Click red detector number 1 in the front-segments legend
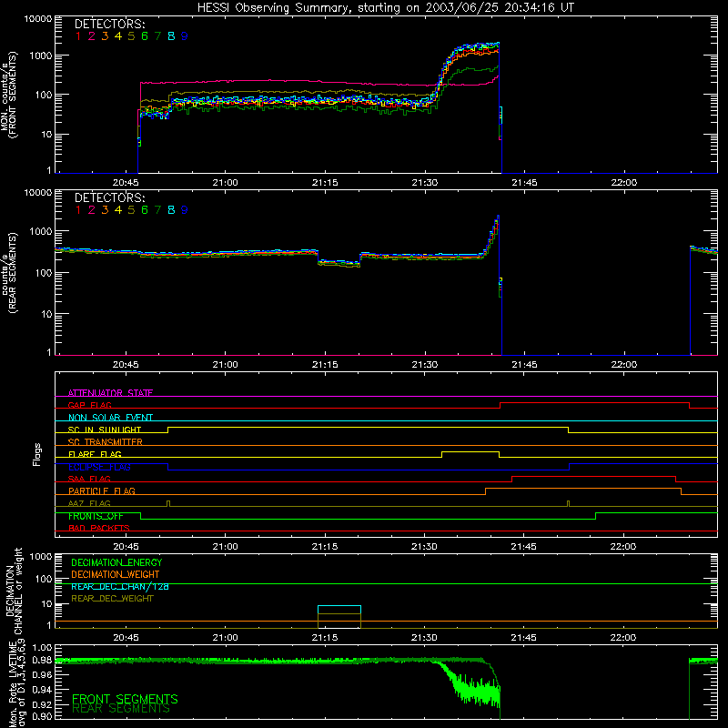This screenshot has height=728, width=728. pos(78,36)
